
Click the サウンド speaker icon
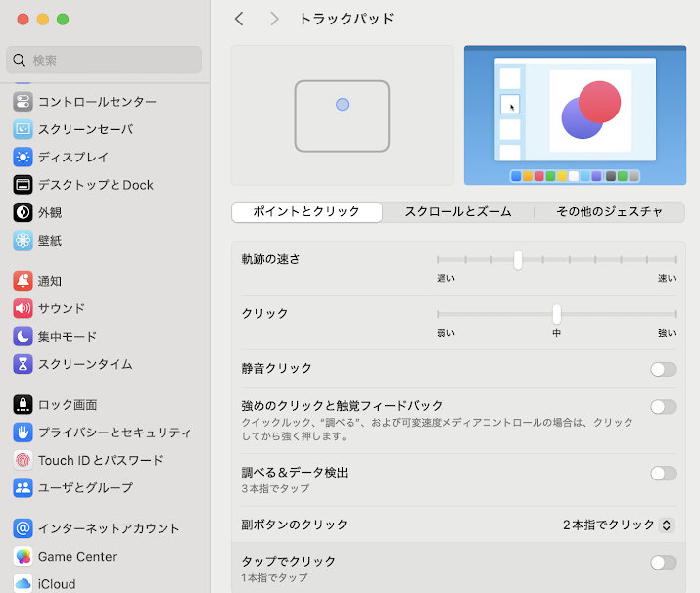23,308
